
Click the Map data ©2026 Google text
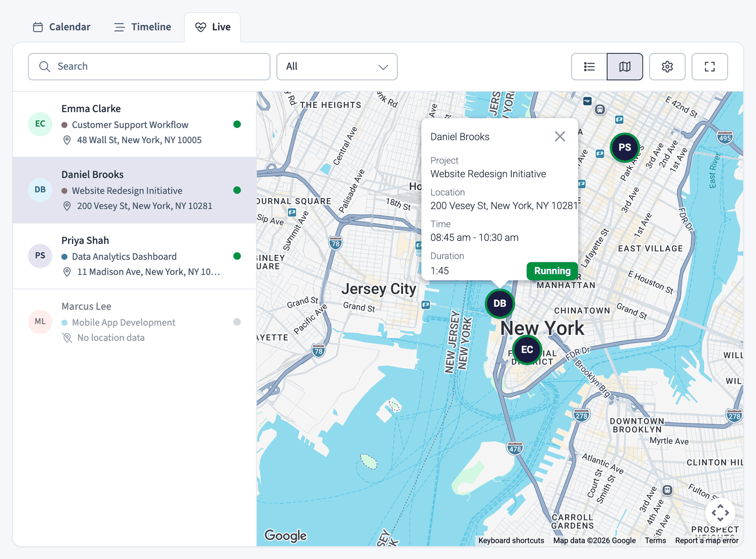click(594, 541)
